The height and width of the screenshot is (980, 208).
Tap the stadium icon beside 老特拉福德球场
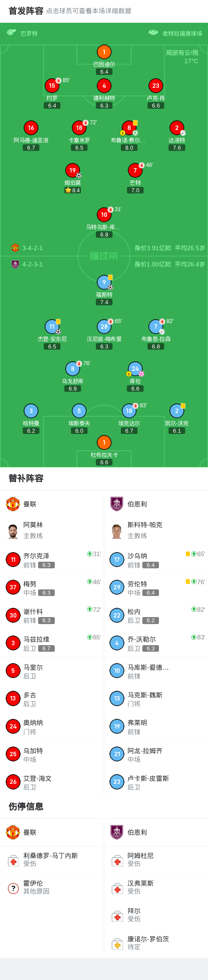pyautogui.click(x=153, y=32)
